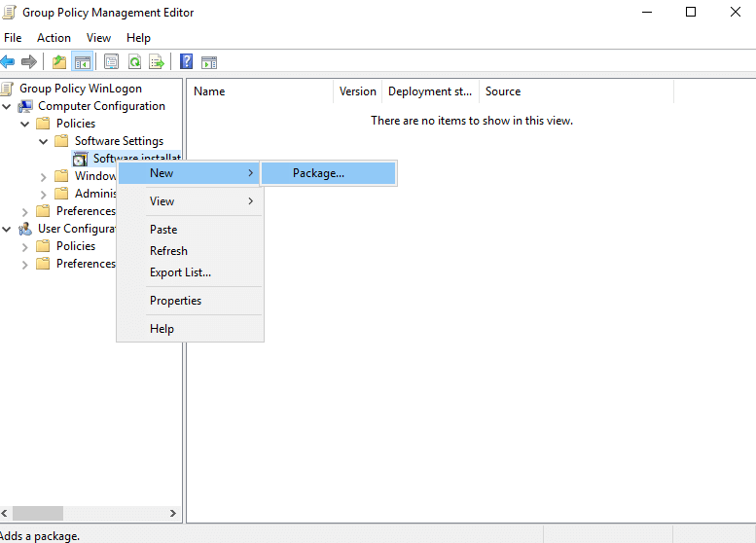Click the Properties toolbar icon
Image resolution: width=756 pixels, height=543 pixels.
111,62
